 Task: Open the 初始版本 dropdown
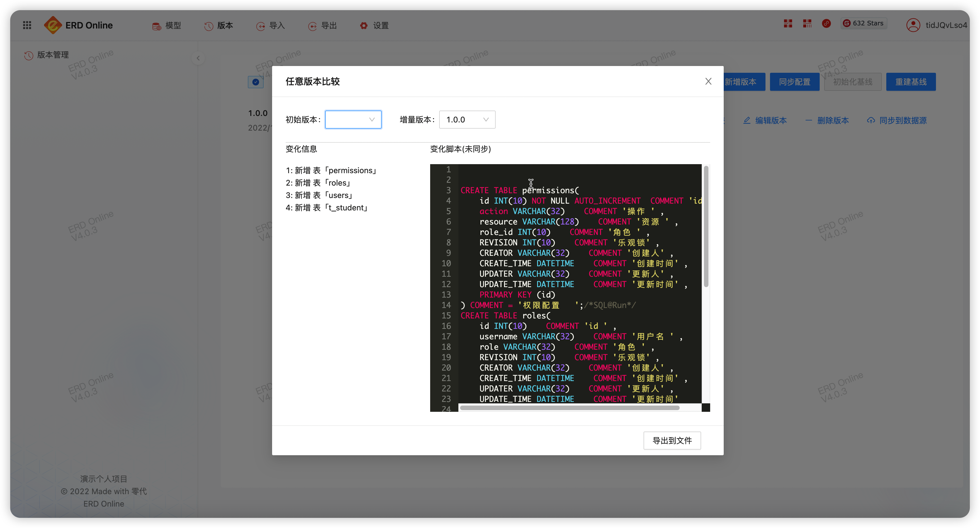click(x=353, y=119)
